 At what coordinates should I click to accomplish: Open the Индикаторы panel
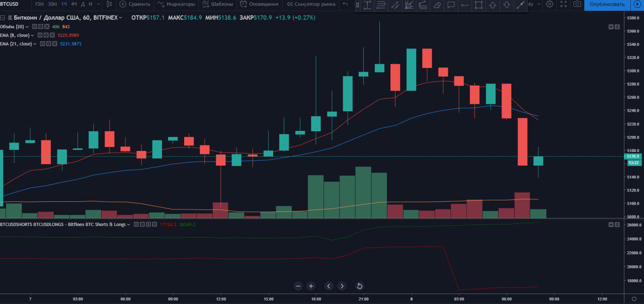pos(176,4)
